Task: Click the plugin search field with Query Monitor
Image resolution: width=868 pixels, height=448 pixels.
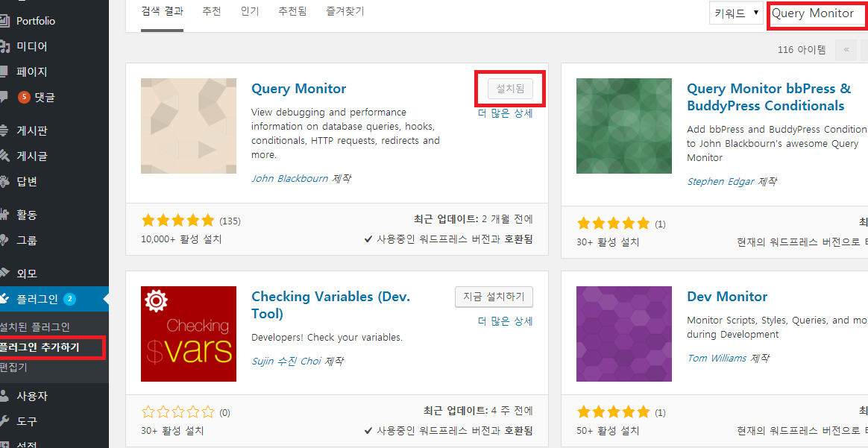Action: [x=818, y=13]
